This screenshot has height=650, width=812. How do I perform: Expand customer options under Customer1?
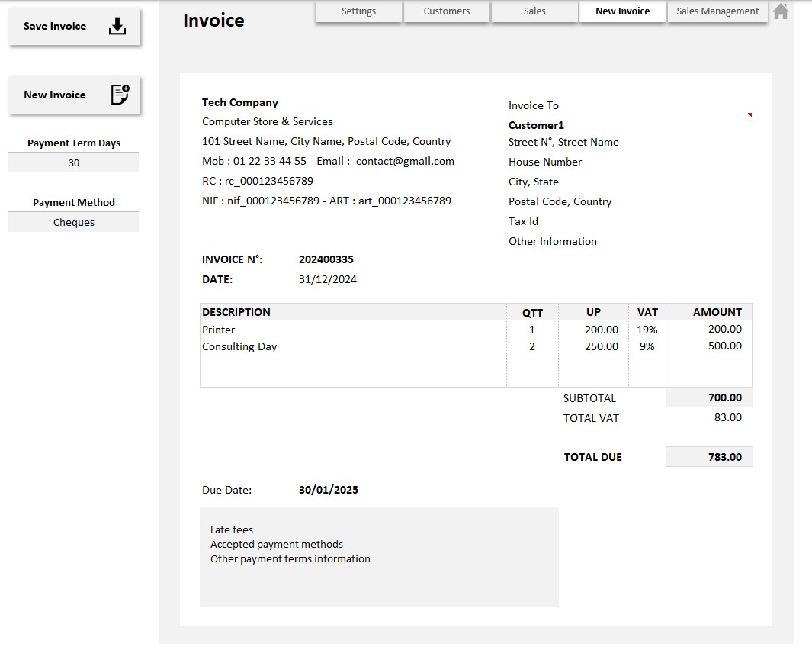point(534,125)
